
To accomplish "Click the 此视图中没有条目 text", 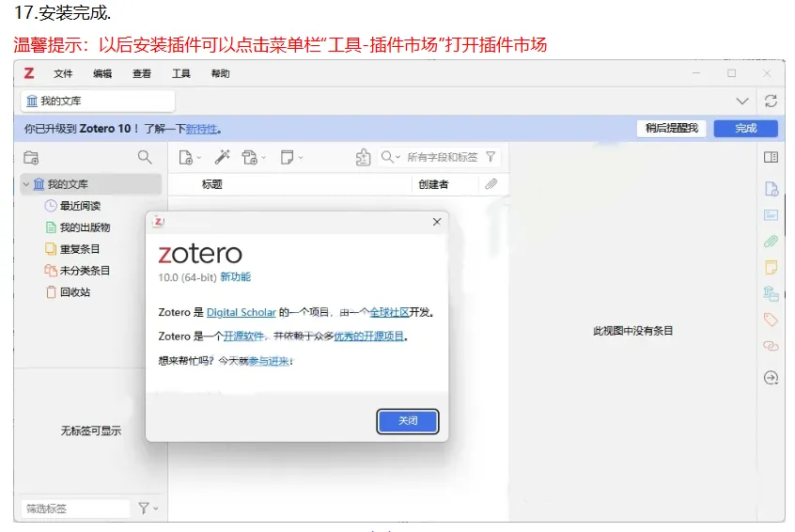I will point(632,331).
